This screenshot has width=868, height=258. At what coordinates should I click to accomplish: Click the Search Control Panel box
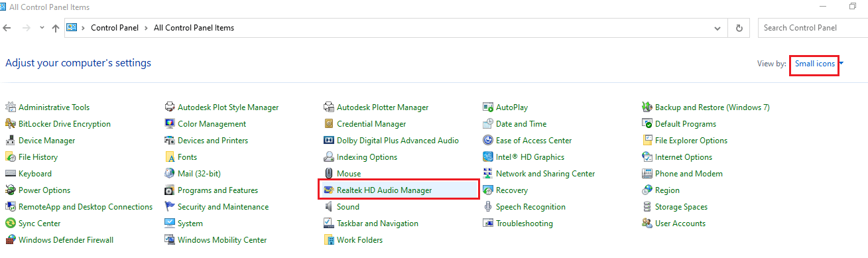point(812,28)
